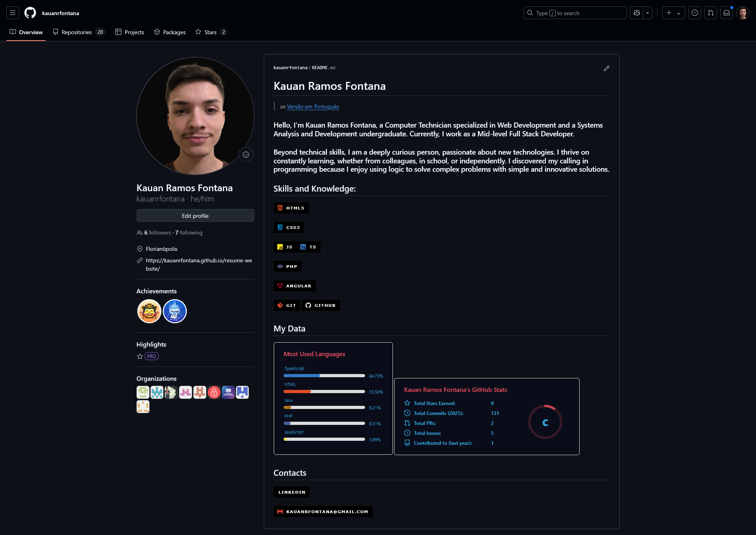
Task: Switch to the Overview tab
Action: pyautogui.click(x=26, y=32)
